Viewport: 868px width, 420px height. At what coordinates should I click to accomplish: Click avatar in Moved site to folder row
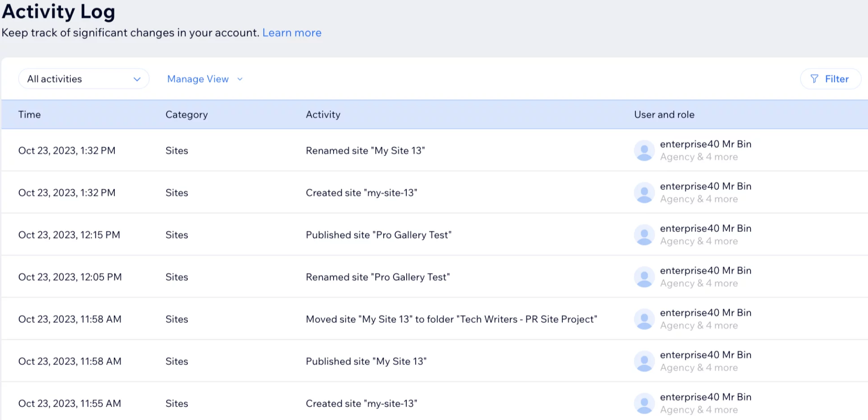pos(644,319)
